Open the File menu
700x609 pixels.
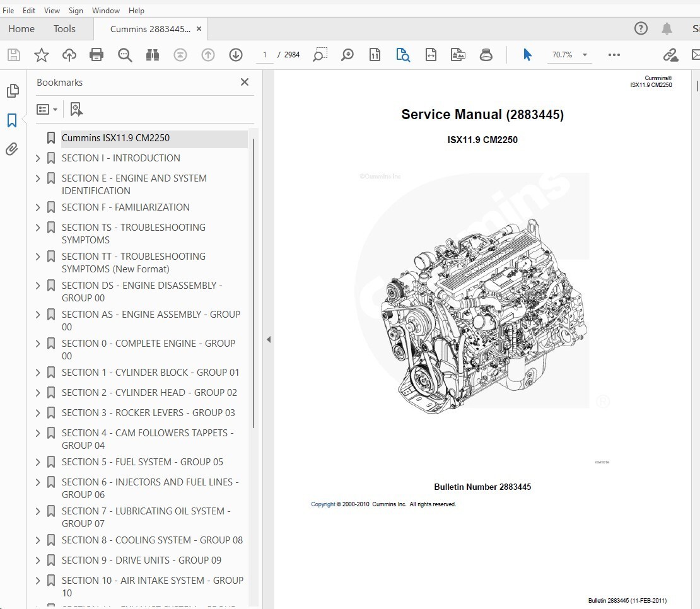coord(8,10)
